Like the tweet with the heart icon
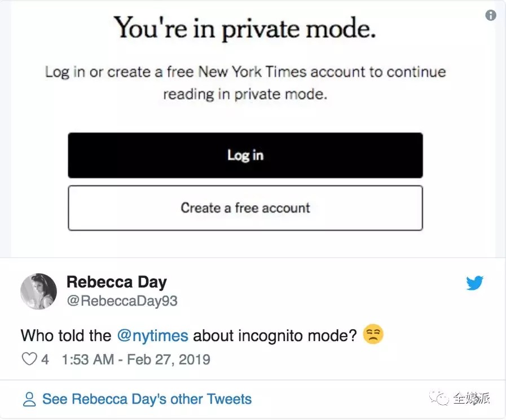506x420 pixels. click(x=29, y=359)
